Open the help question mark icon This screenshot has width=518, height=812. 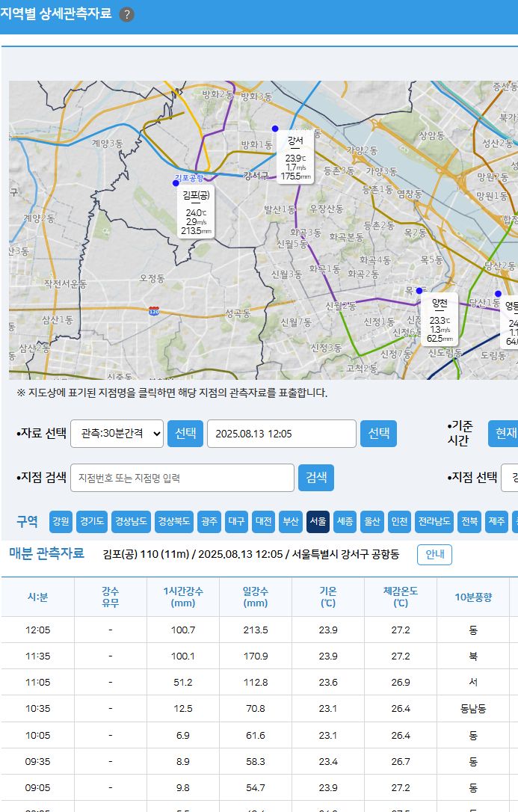(x=127, y=14)
